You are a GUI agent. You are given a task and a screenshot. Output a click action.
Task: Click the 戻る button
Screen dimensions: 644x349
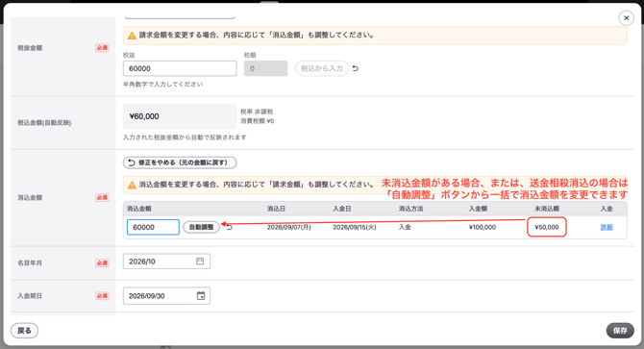click(24, 331)
